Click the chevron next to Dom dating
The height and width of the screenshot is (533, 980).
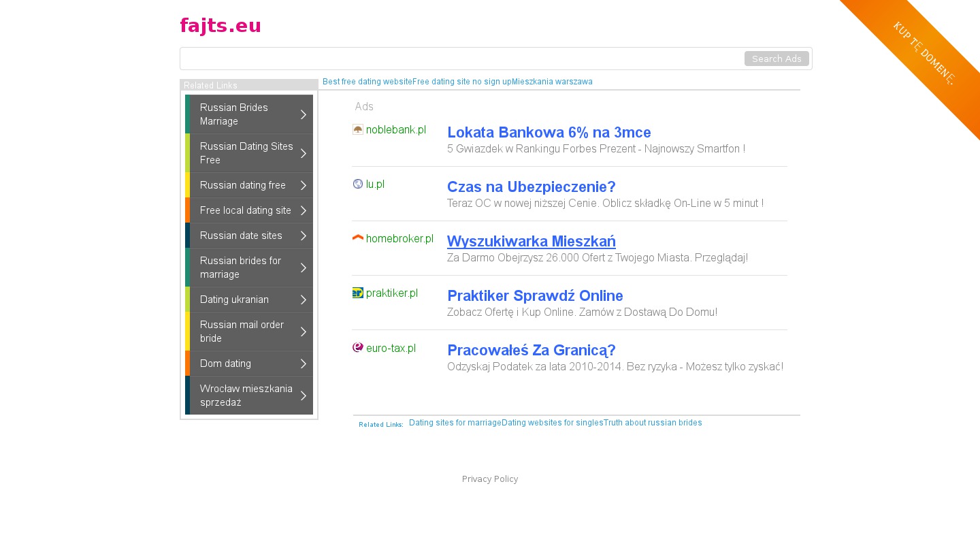pyautogui.click(x=304, y=364)
